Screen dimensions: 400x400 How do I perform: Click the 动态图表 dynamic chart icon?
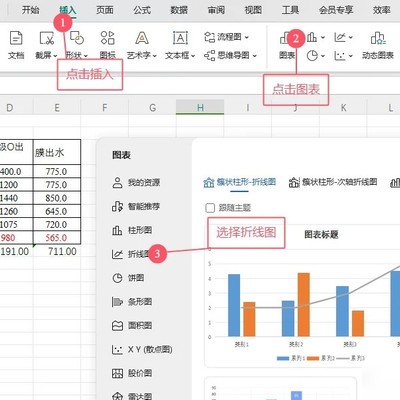pos(378,38)
